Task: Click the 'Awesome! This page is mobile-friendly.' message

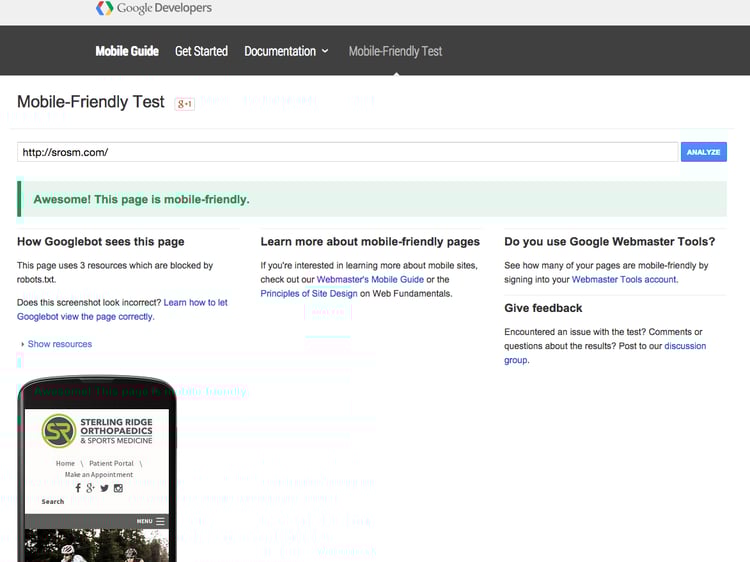Action: click(x=142, y=199)
